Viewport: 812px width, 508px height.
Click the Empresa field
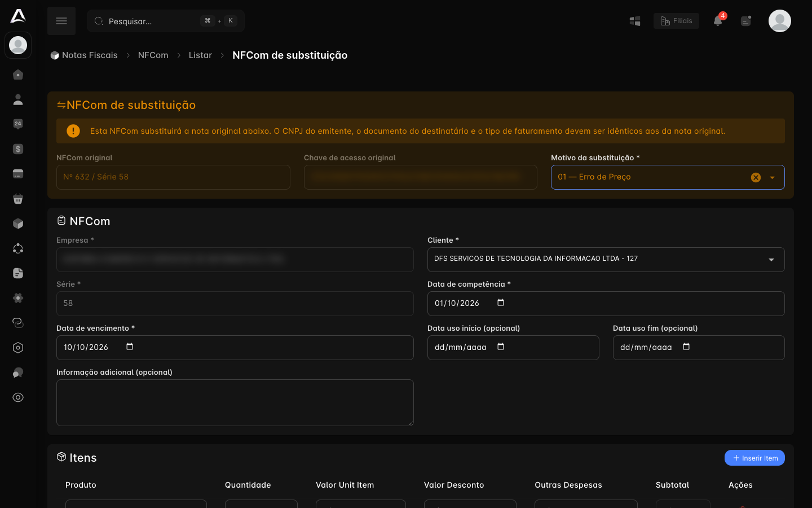click(235, 260)
